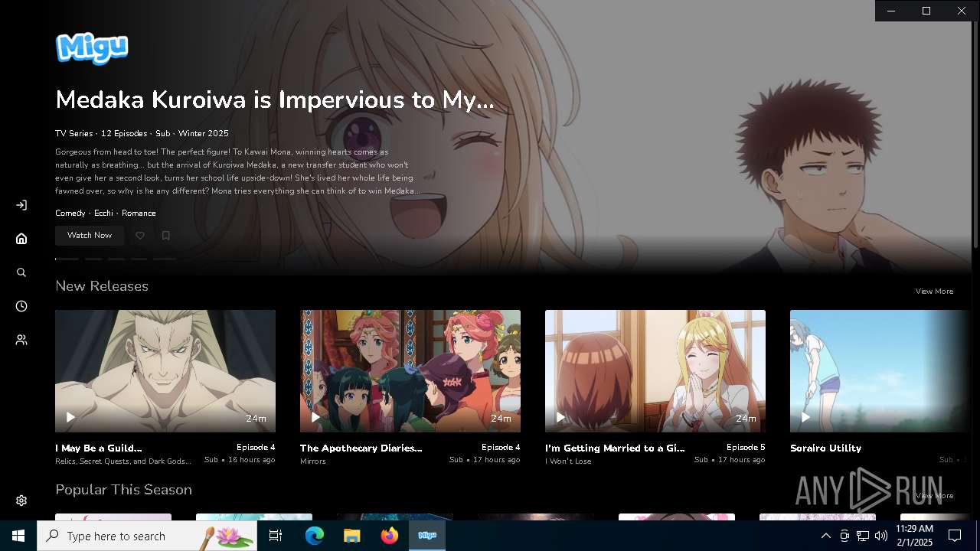
Task: Click the 'Sorairo Utility' title
Action: [x=825, y=448]
